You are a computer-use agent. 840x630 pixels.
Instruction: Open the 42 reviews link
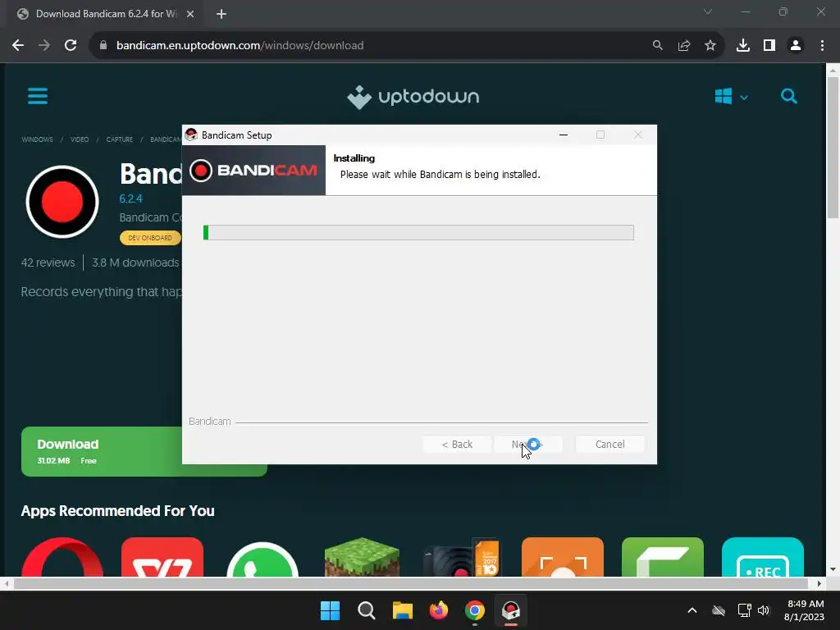[48, 262]
